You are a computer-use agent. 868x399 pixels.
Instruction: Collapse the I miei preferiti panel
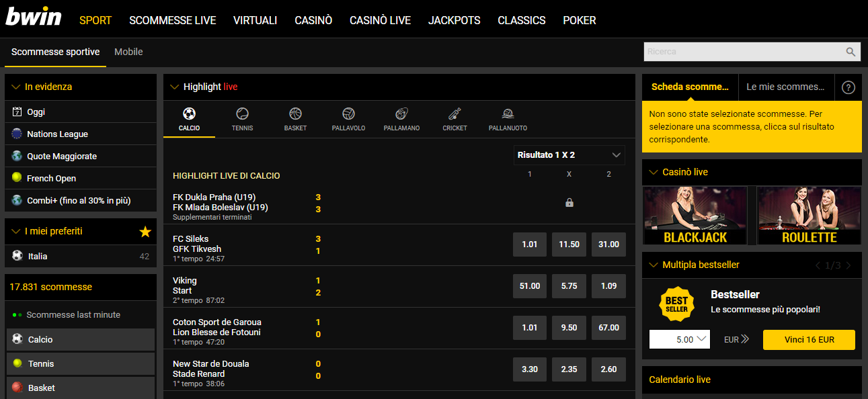tap(16, 231)
